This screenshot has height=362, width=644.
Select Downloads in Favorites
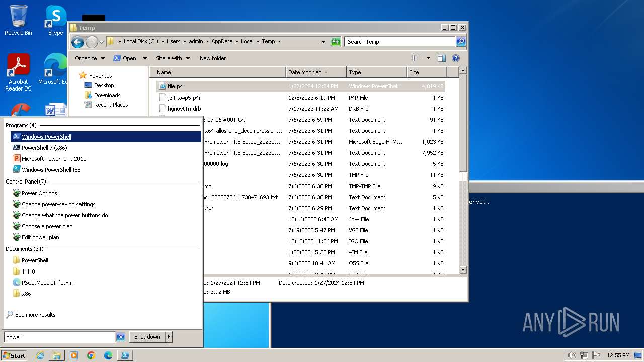(x=107, y=95)
